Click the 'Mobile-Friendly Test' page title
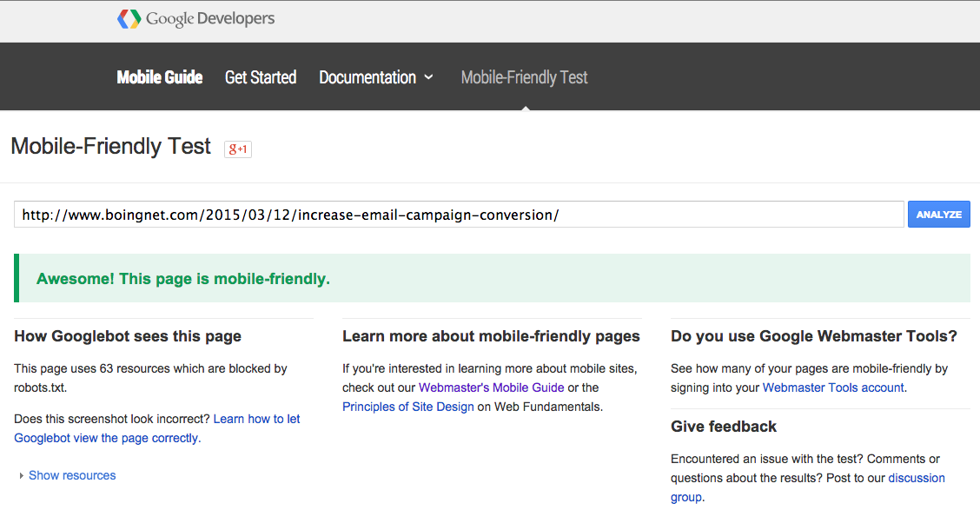This screenshot has height=510, width=980. [110, 146]
